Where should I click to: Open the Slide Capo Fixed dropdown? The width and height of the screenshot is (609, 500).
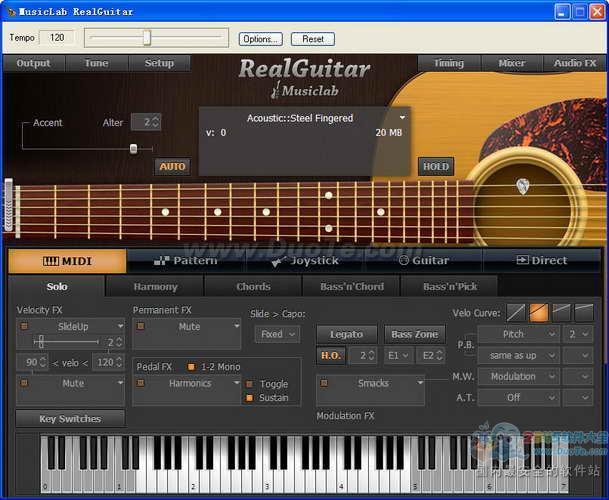[277, 334]
